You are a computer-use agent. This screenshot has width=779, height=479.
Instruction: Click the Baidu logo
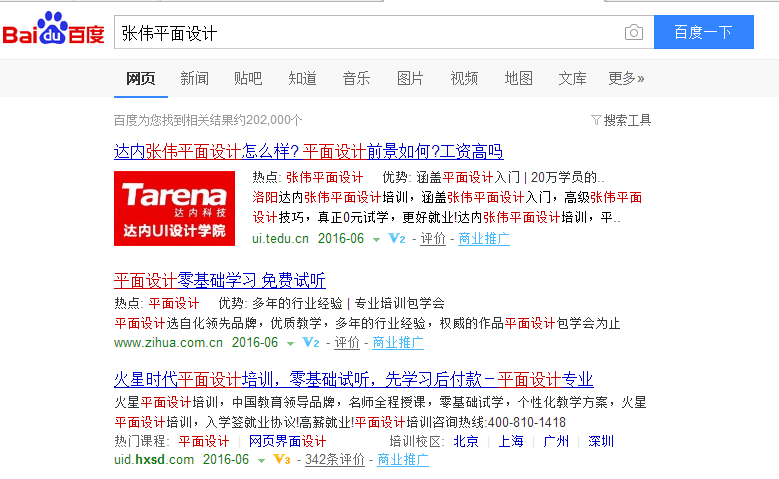[53, 29]
